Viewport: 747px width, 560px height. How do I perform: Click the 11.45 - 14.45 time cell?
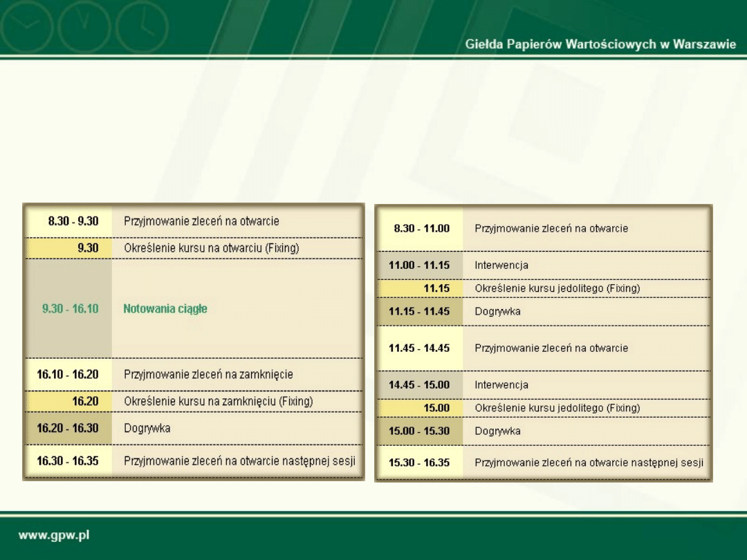(x=419, y=348)
